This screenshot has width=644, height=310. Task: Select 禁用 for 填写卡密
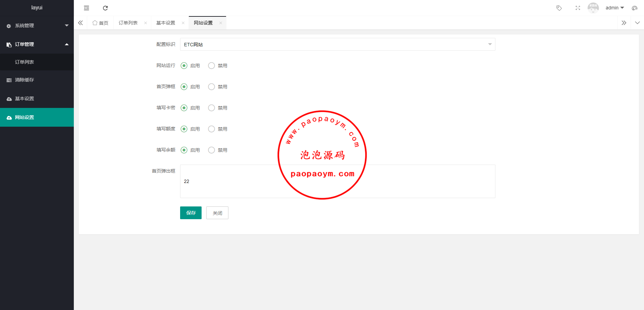[x=211, y=108]
